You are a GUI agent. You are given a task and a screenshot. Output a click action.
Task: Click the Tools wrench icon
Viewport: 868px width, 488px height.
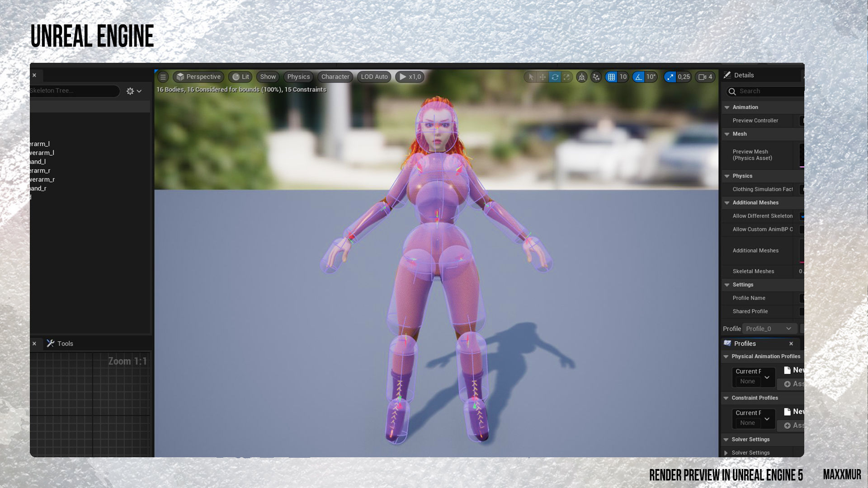tap(51, 343)
